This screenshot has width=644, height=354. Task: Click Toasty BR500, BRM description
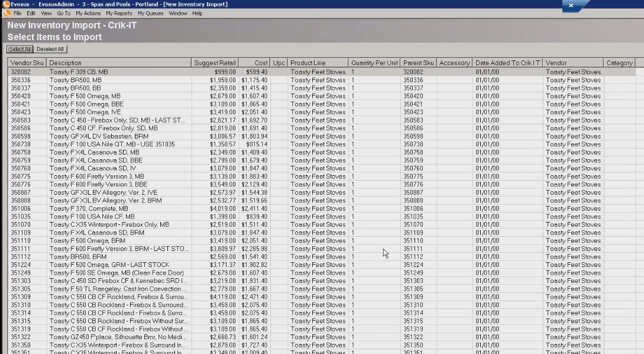77,257
